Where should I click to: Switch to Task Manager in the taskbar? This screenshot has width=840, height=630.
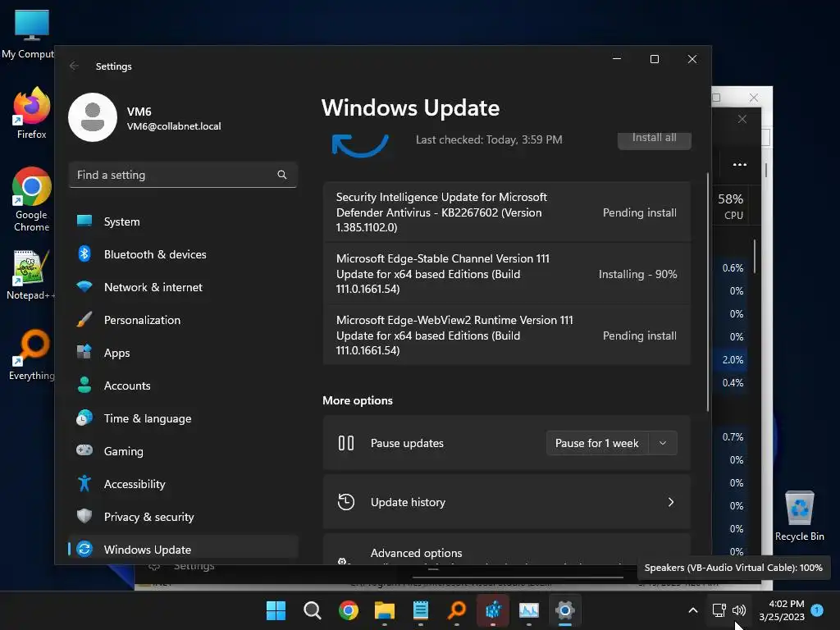pyautogui.click(x=529, y=610)
